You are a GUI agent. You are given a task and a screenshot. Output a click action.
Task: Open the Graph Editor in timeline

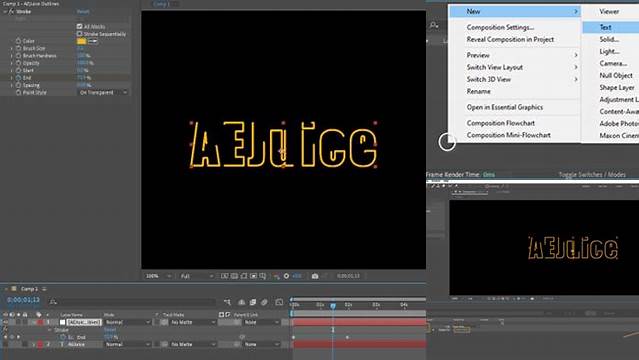pos(279,302)
